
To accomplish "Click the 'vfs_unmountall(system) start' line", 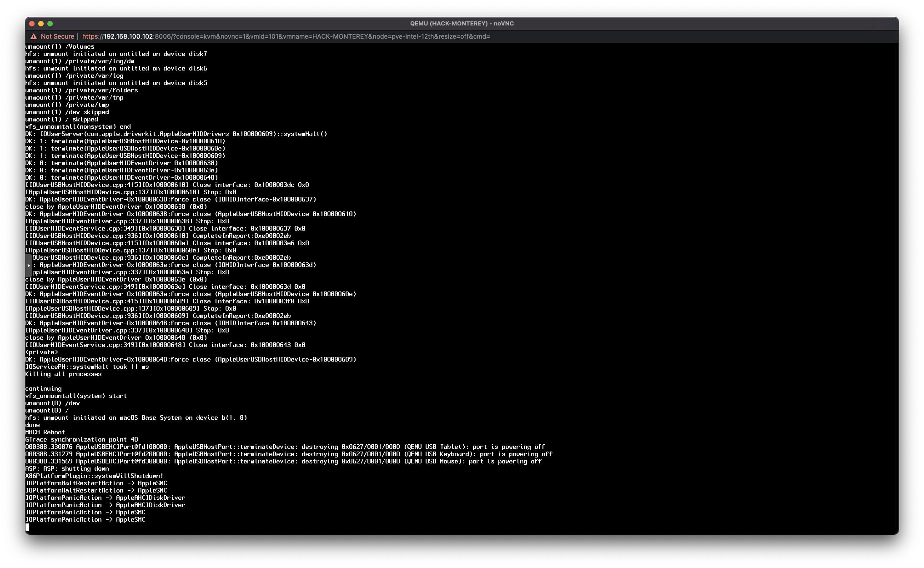I will click(x=76, y=396).
